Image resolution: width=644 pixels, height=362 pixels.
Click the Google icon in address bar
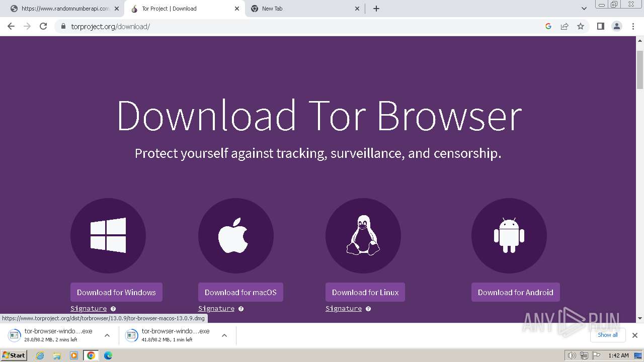point(548,26)
